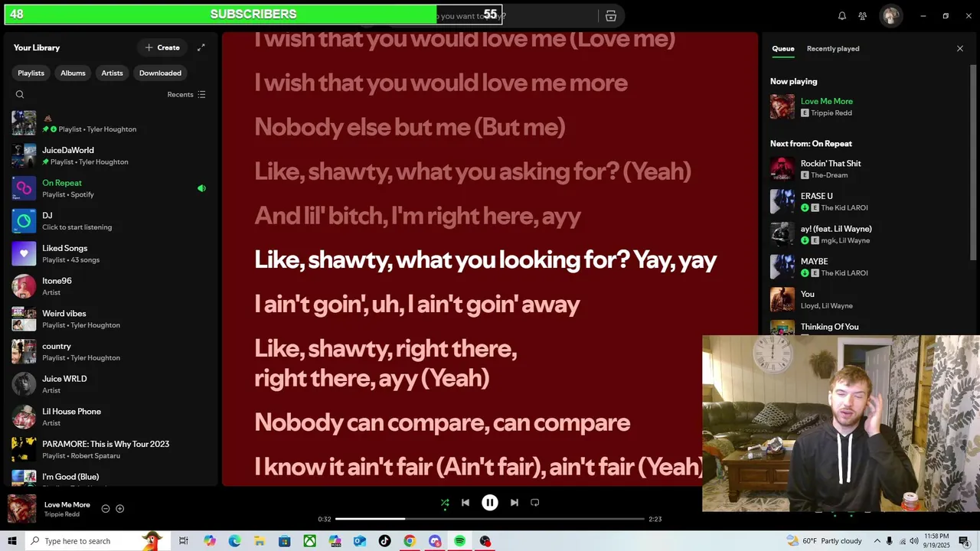The height and width of the screenshot is (551, 980).
Task: Skip to the next track
Action: 514,503
